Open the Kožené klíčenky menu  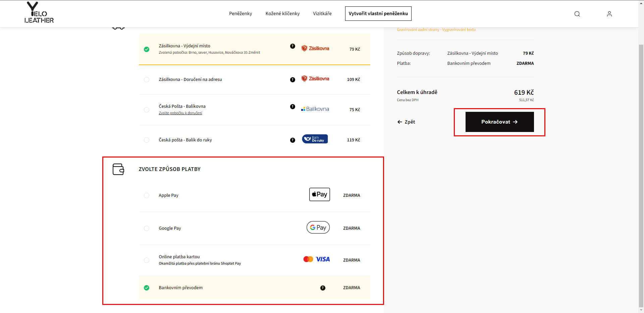click(282, 13)
